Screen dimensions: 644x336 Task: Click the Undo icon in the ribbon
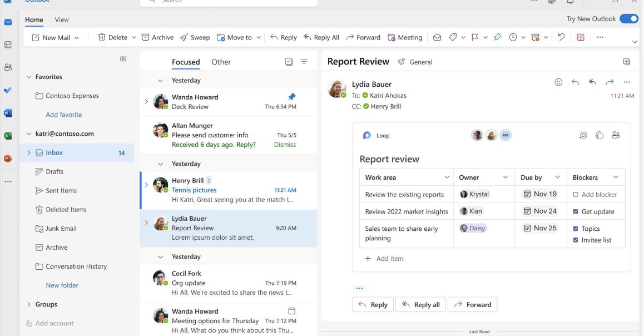561,37
